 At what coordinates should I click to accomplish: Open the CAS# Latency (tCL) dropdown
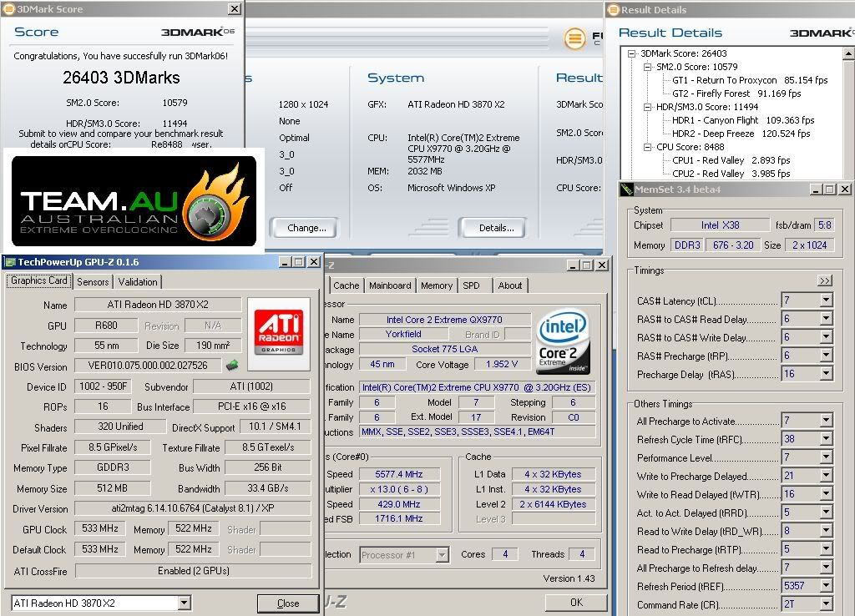point(826,300)
